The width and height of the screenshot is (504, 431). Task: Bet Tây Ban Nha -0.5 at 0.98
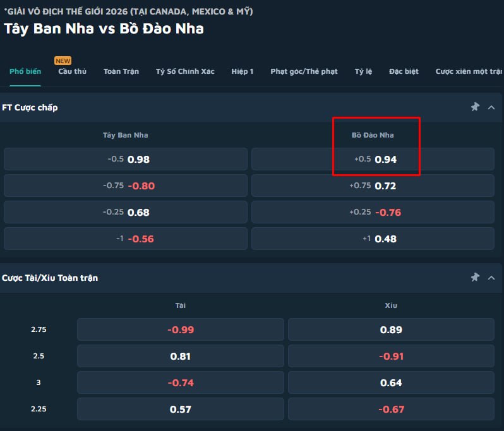coord(126,159)
